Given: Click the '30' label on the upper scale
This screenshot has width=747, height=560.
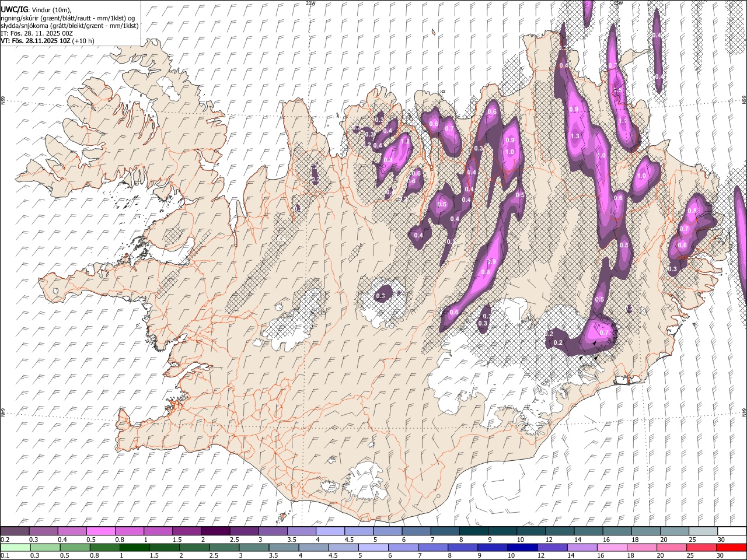Looking at the screenshot, I should tap(721, 540).
